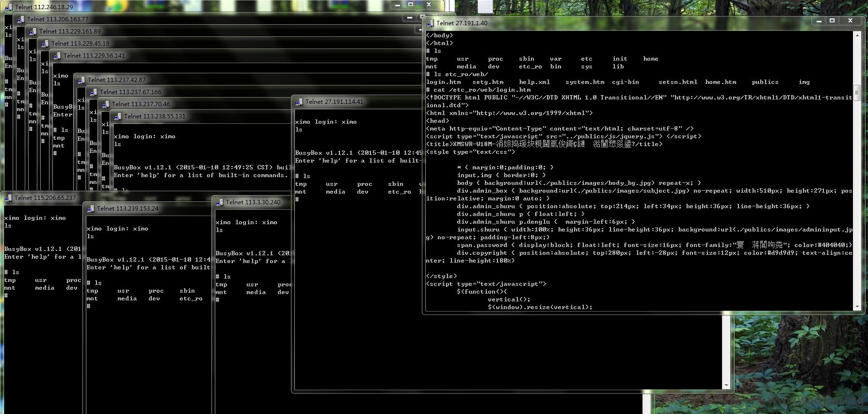Maximize the Telnet 27.191.1.40 window
This screenshot has height=414, width=868.
832,21
